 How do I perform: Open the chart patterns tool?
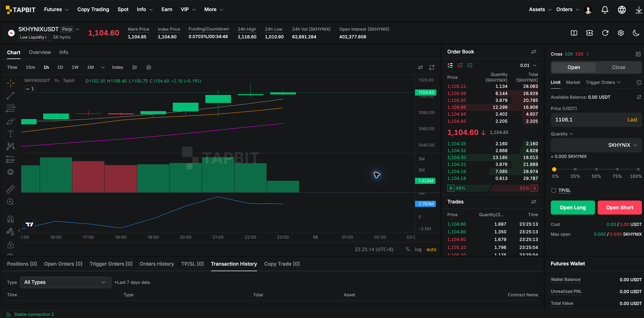coord(11,146)
